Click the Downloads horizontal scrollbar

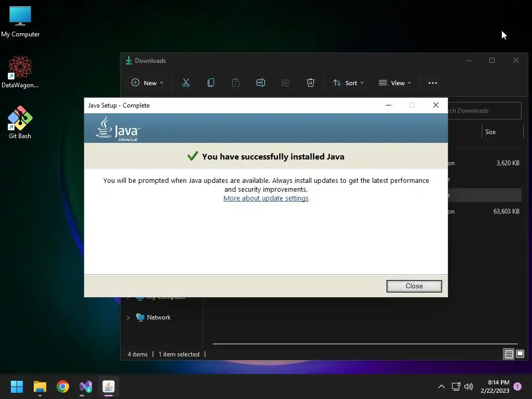tap(365, 344)
